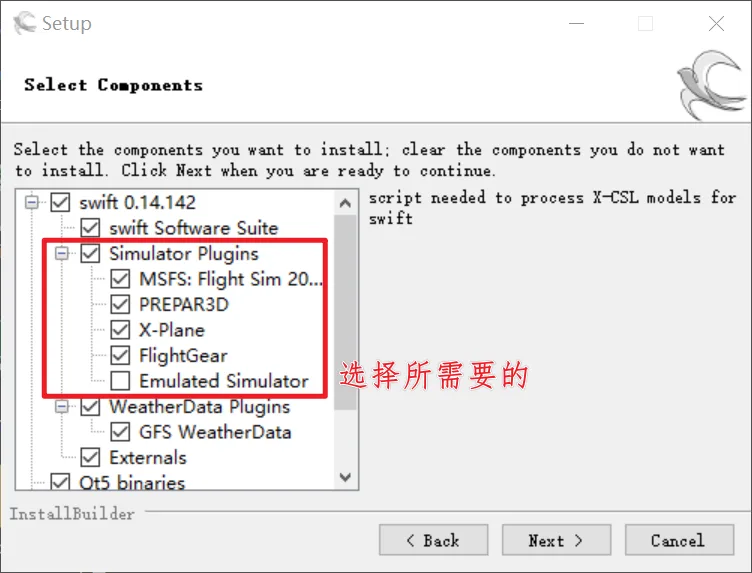Collapse the WeatherData Plugins node
The height and width of the screenshot is (573, 752).
coord(61,407)
